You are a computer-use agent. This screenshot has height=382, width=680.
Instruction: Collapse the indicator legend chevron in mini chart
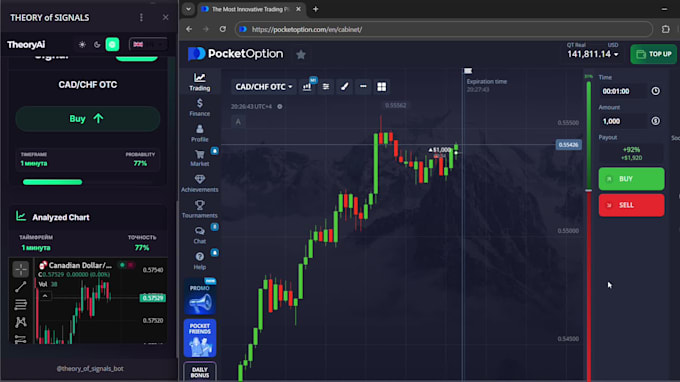[x=45, y=296]
